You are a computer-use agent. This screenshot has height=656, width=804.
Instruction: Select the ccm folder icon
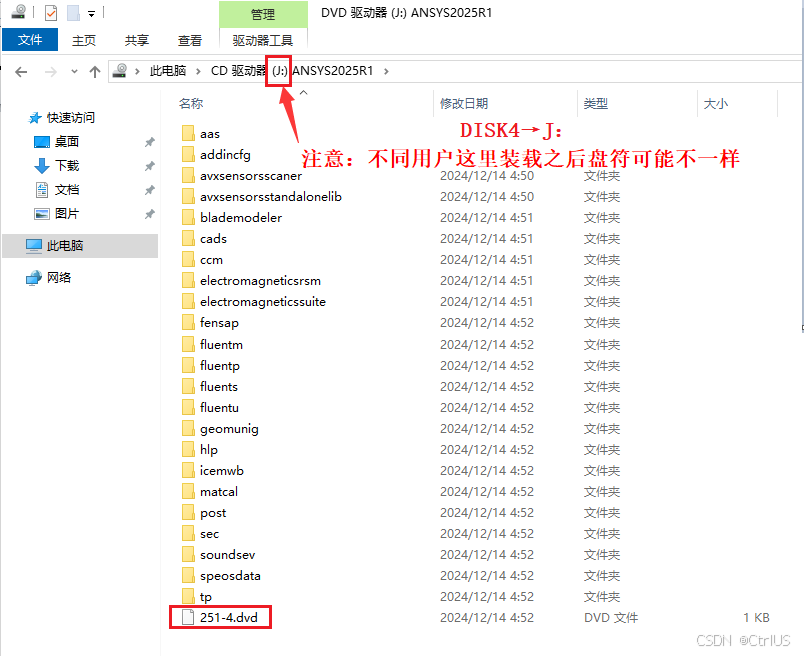pos(188,260)
